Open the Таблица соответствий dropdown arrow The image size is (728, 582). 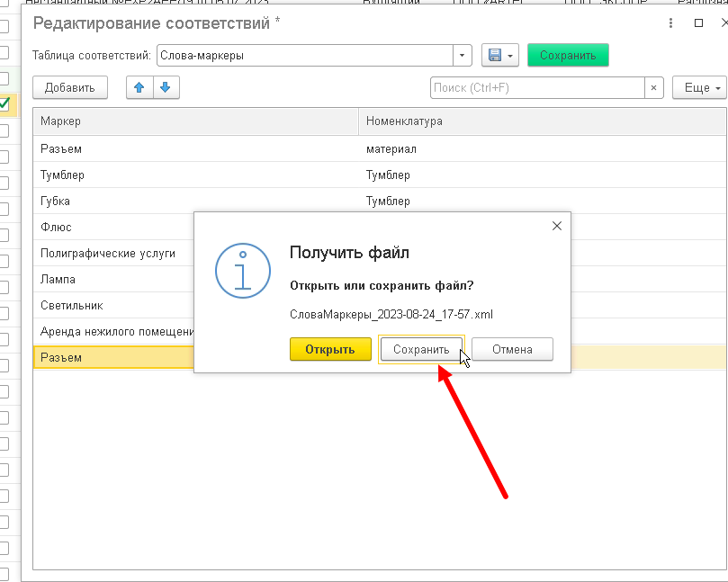click(462, 55)
